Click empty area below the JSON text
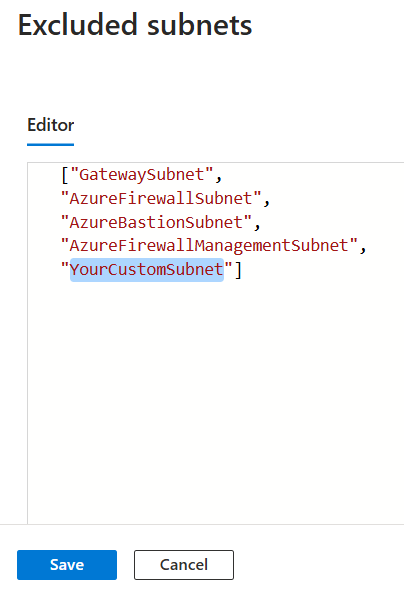 (x=215, y=396)
